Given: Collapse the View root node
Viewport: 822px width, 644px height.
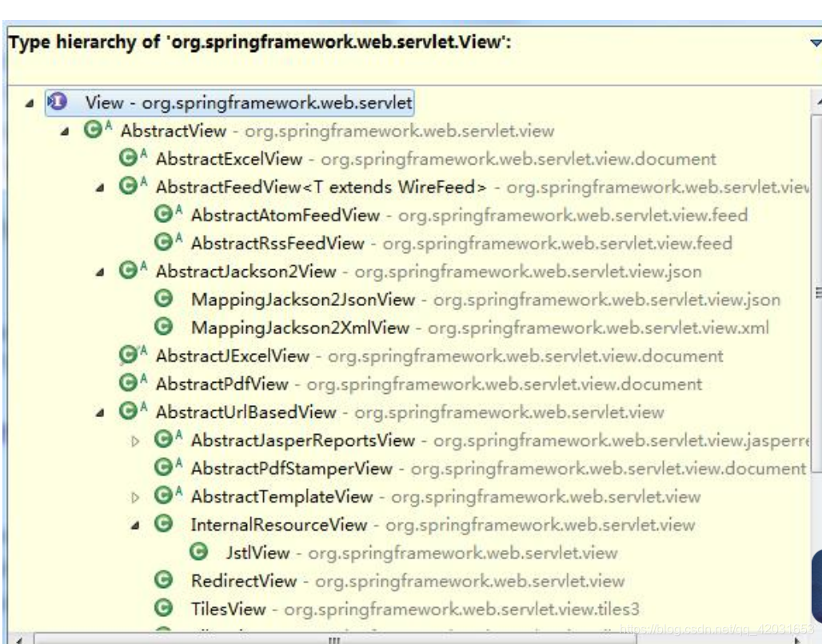Looking at the screenshot, I should coord(30,104).
